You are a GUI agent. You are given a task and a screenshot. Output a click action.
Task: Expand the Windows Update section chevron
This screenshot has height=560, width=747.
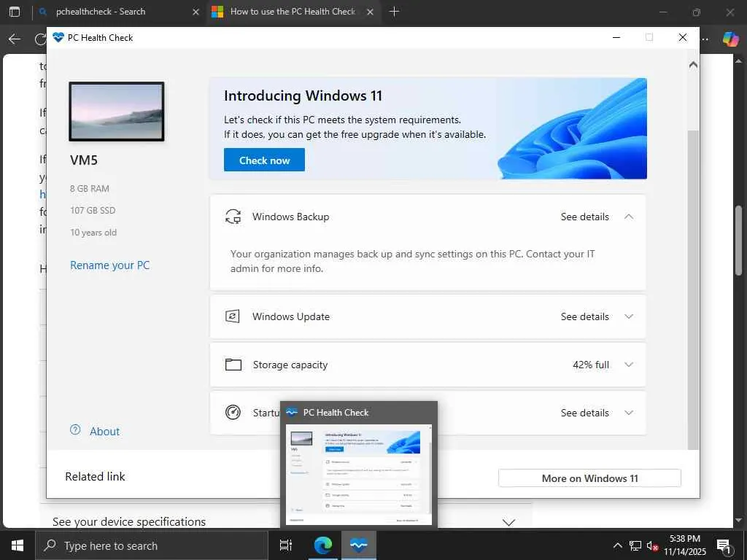[629, 316]
